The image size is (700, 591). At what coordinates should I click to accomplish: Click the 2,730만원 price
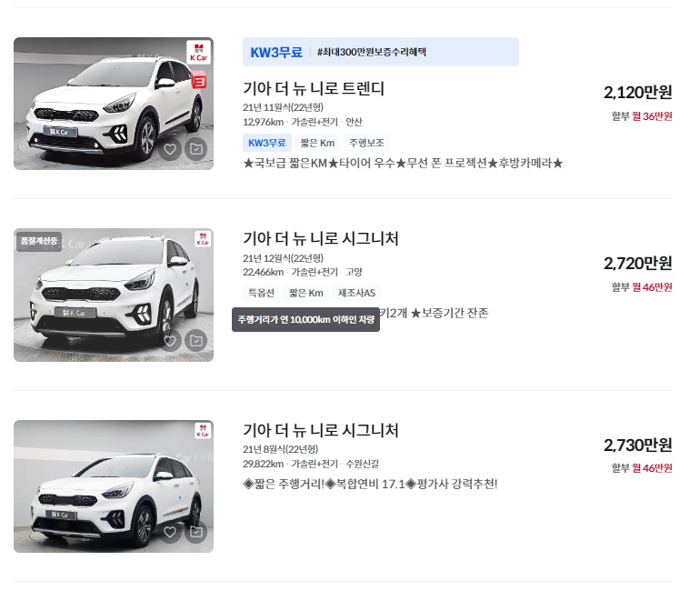click(x=637, y=445)
